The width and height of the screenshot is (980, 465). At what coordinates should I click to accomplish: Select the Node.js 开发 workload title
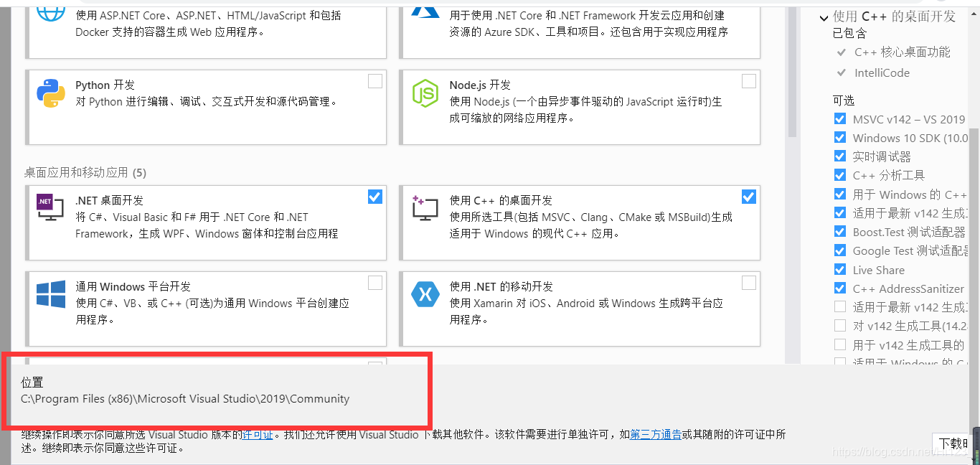click(480, 85)
